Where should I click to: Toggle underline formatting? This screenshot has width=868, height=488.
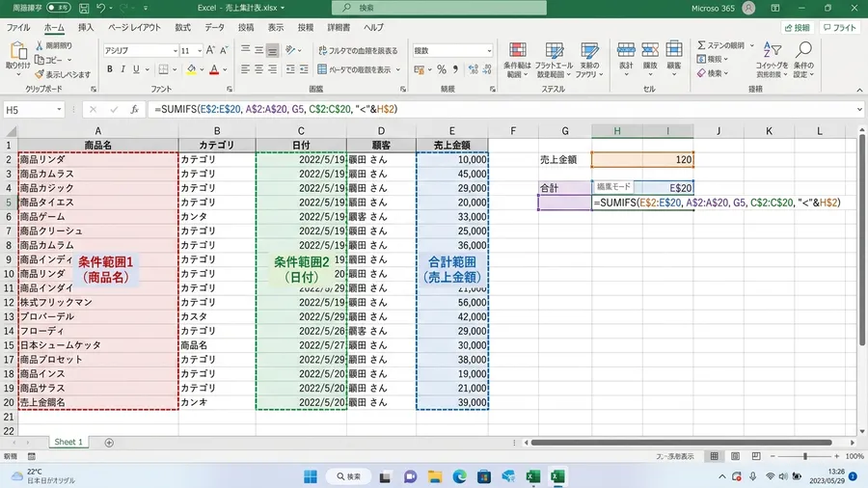pos(136,69)
